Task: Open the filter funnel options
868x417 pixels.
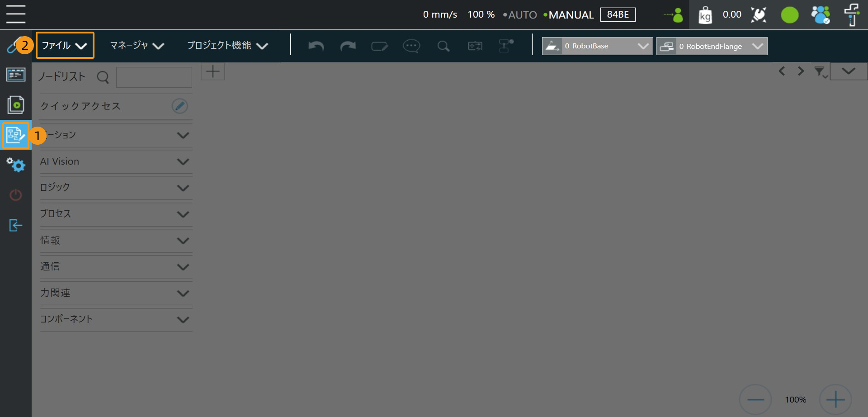Action: click(x=821, y=72)
